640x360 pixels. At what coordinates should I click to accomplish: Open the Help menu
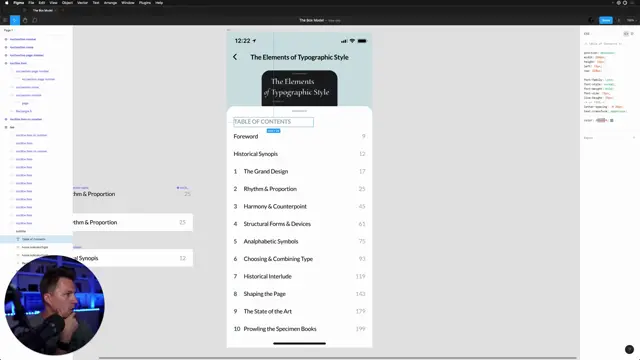[x=159, y=3]
